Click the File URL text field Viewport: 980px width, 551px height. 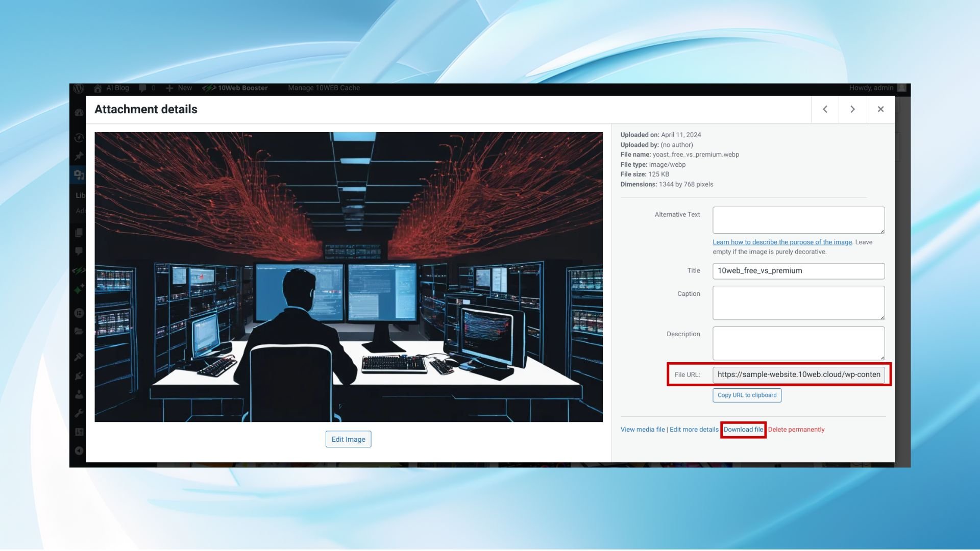798,374
